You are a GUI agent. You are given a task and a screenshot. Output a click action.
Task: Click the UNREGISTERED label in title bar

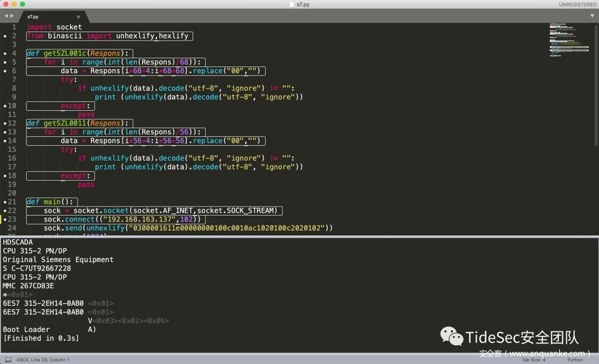[x=577, y=4]
